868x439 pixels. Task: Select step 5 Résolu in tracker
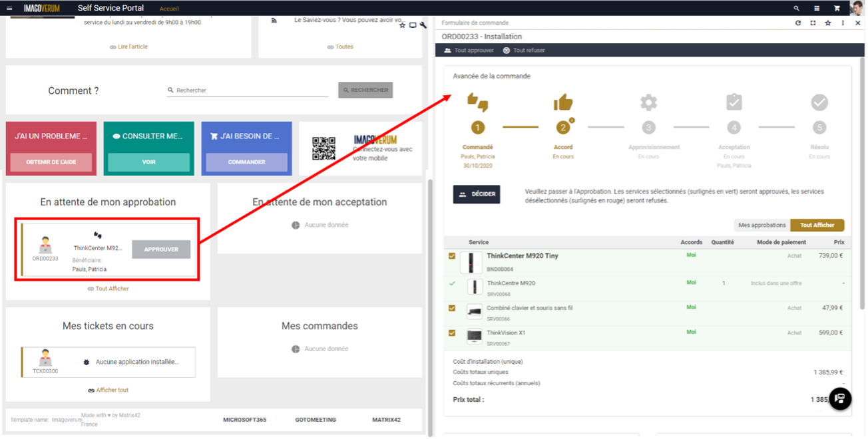click(x=819, y=128)
